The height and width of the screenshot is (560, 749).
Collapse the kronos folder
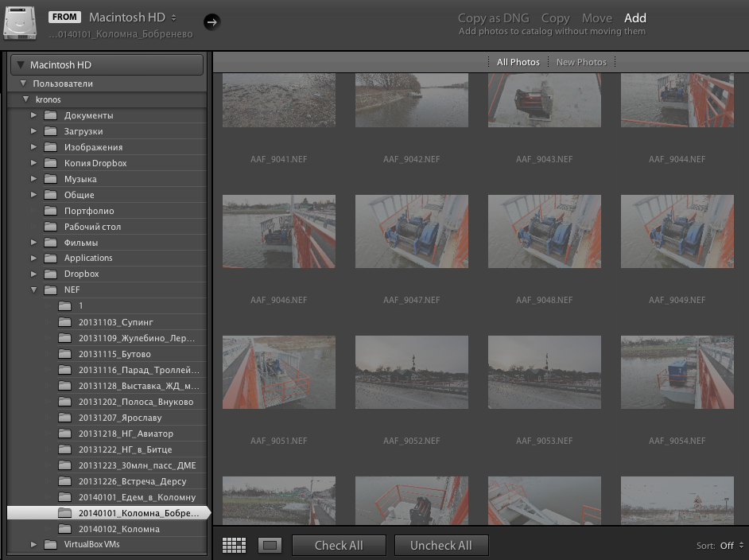[25, 99]
